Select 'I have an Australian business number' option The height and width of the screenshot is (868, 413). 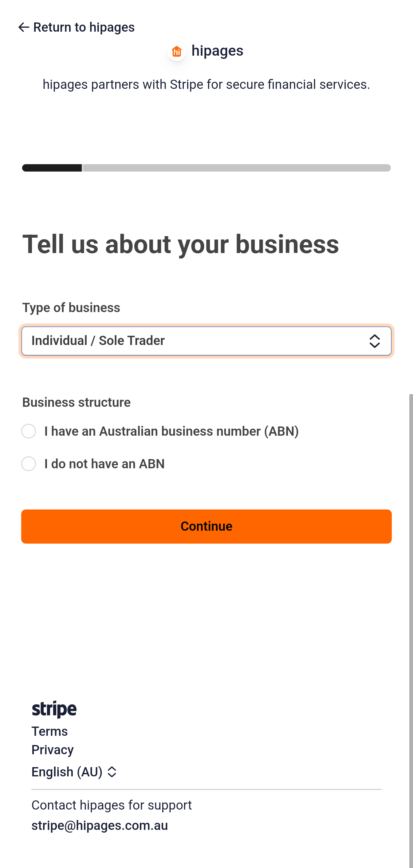pyautogui.click(x=29, y=431)
